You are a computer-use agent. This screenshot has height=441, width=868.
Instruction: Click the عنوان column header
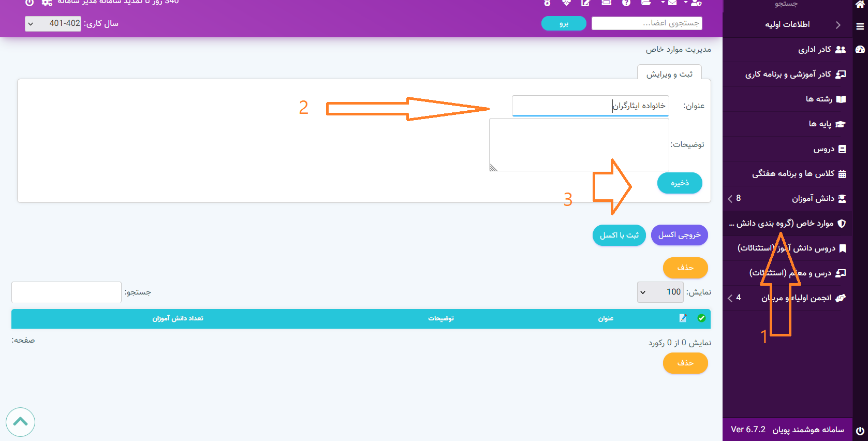pos(606,318)
